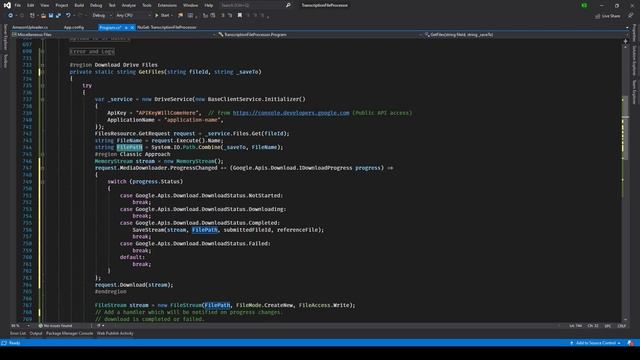This screenshot has height=360, width=640.
Task: Click the editor split handle above the scrollbar
Action: tap(625, 41)
